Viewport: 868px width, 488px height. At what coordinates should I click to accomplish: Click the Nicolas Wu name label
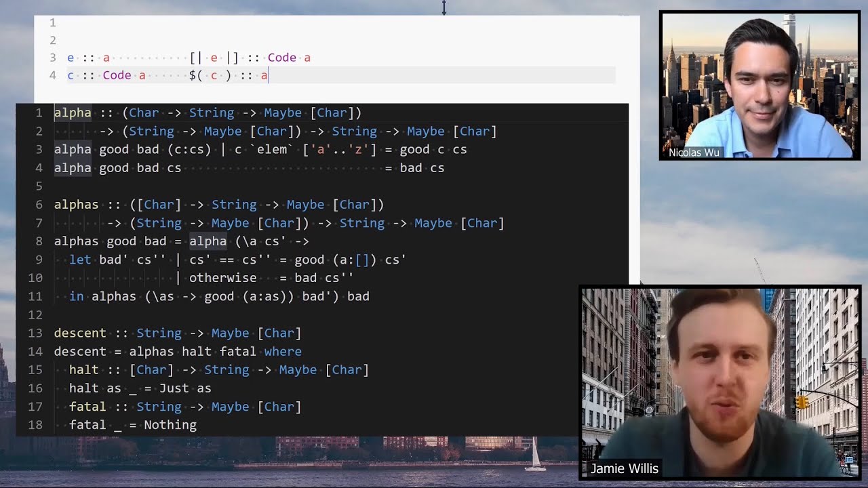point(694,152)
